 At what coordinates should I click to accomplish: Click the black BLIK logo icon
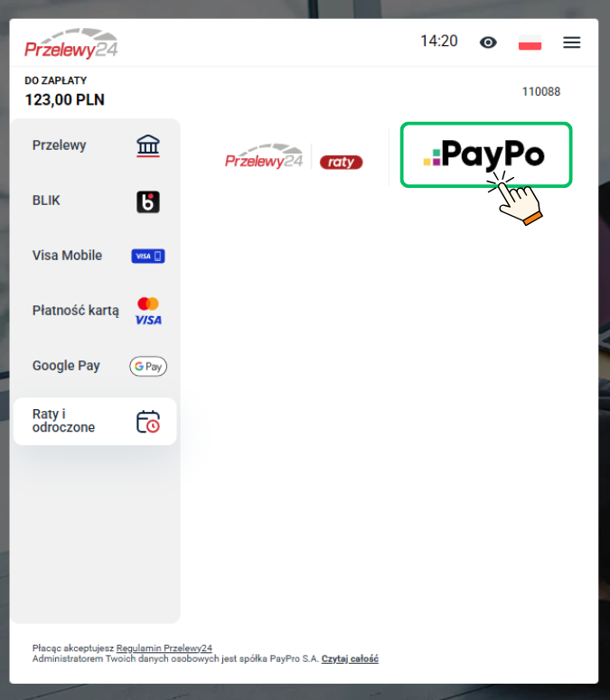click(148, 201)
